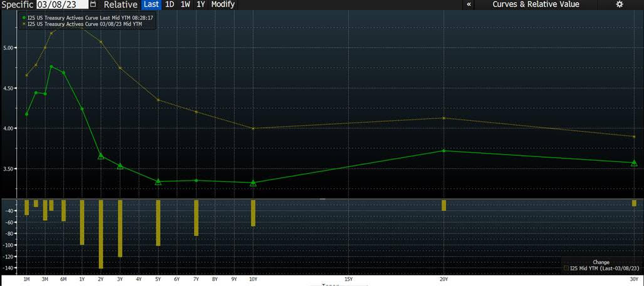
Task: Select the 1Y range option
Action: coord(200,4)
